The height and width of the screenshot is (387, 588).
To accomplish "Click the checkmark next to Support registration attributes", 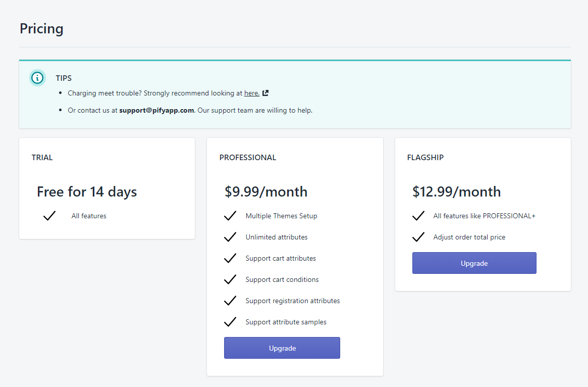I will 230,301.
